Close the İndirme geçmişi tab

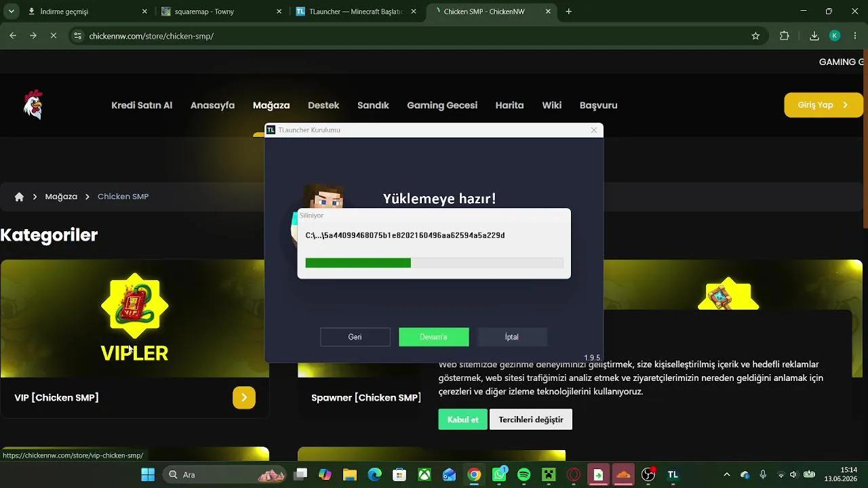coord(144,12)
